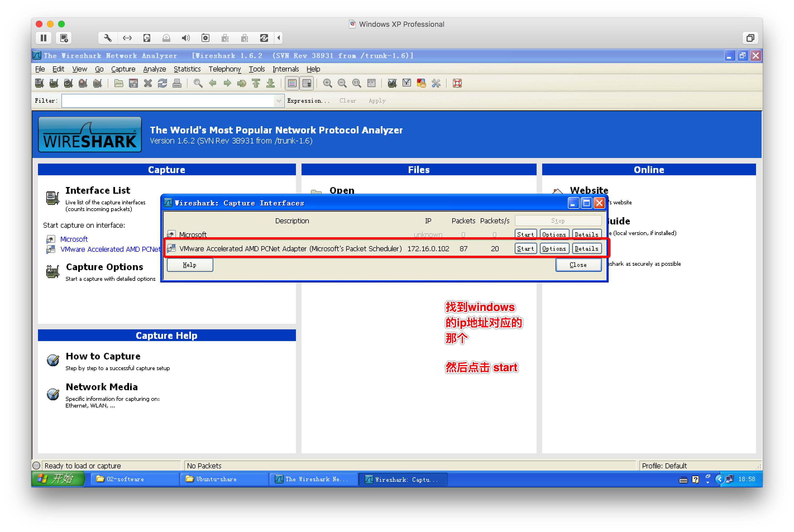Click the Microsoft interface link
Screen dimensions: 794x532
[74, 239]
